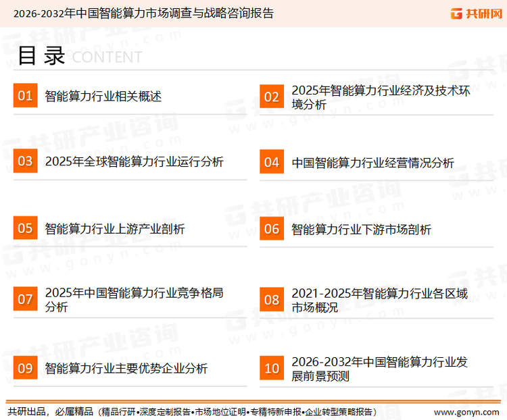Click the 目录 heading
The height and width of the screenshot is (420, 507).
coord(41,55)
